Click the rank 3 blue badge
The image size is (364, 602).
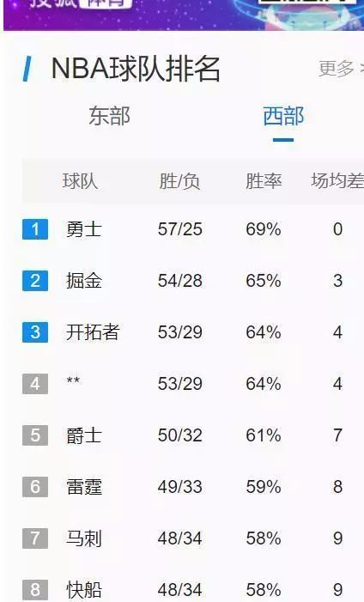[35, 332]
